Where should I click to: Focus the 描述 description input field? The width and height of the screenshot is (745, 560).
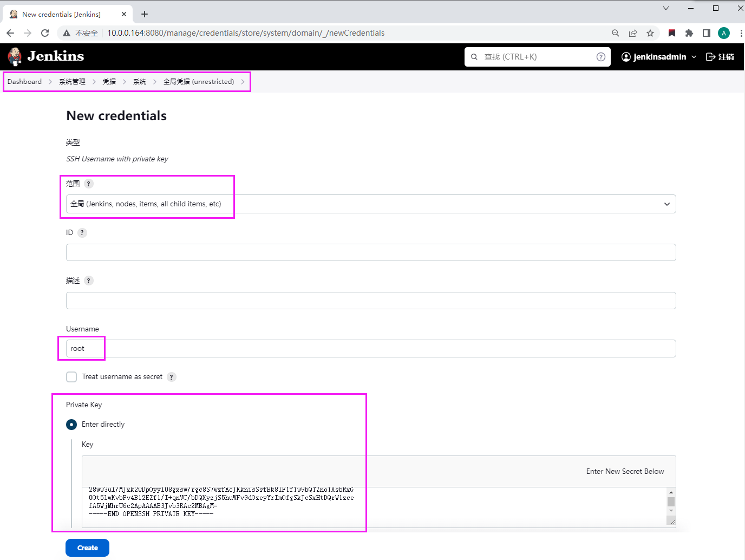pos(371,301)
